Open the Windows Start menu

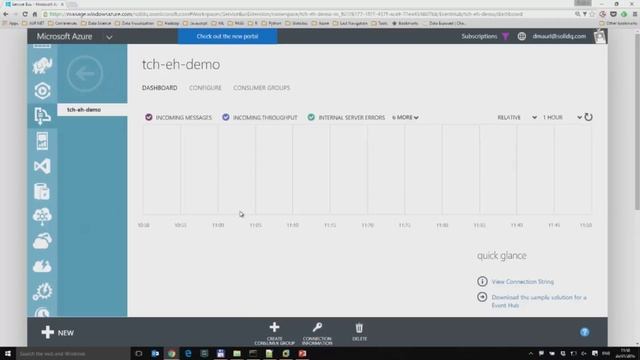(8, 353)
